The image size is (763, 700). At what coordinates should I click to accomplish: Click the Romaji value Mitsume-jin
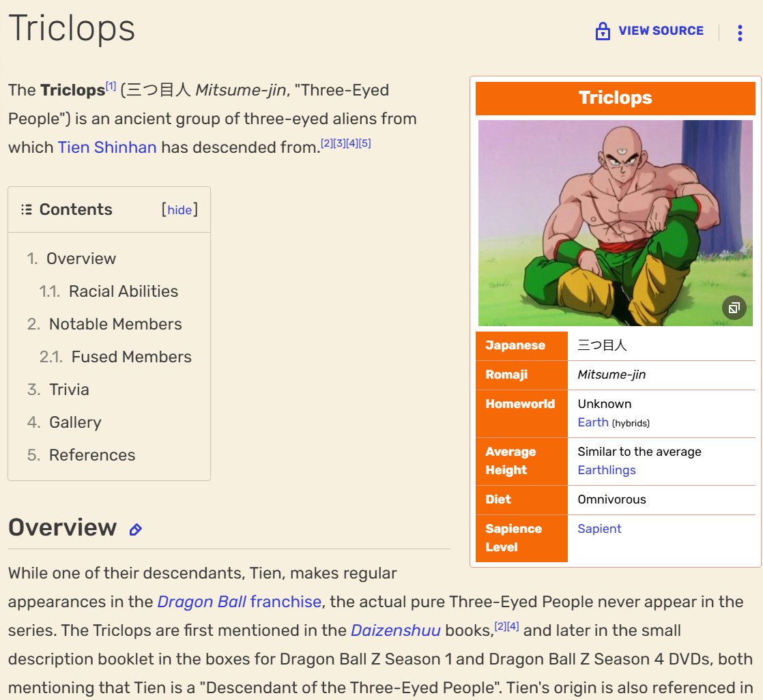pos(611,375)
